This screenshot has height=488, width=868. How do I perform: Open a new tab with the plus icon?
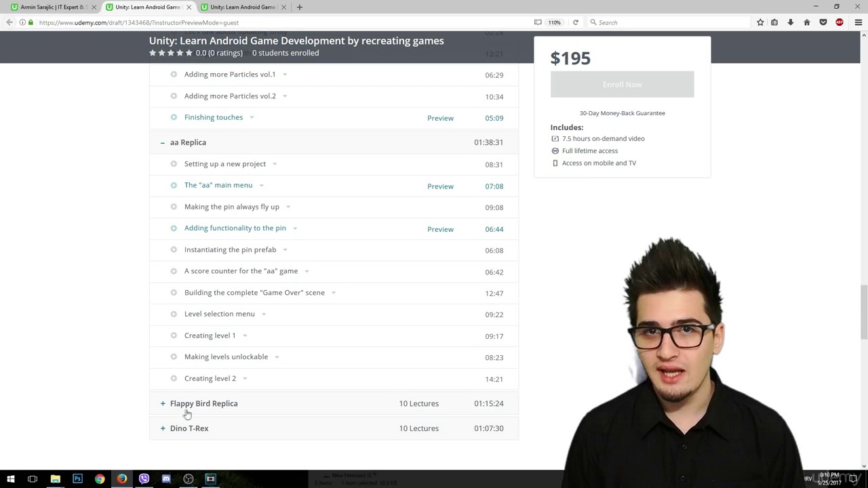click(299, 7)
